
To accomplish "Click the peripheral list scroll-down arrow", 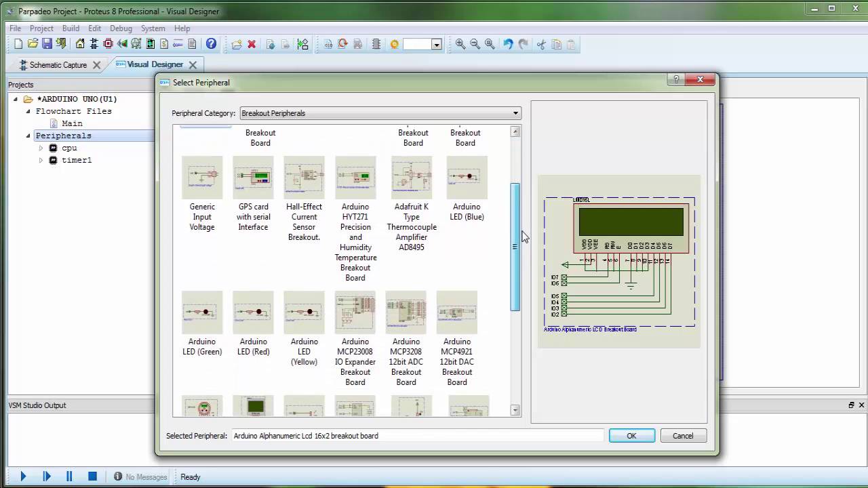I will coord(515,410).
